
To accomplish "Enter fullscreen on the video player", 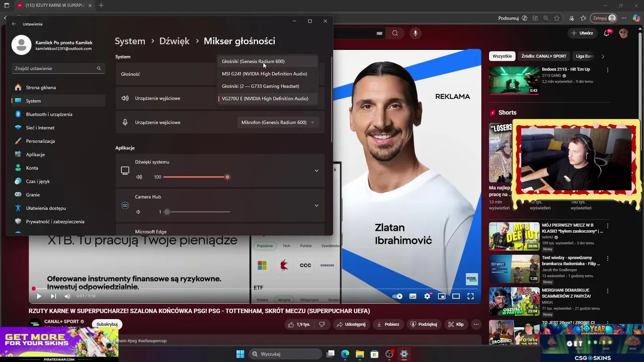I will pos(470,296).
